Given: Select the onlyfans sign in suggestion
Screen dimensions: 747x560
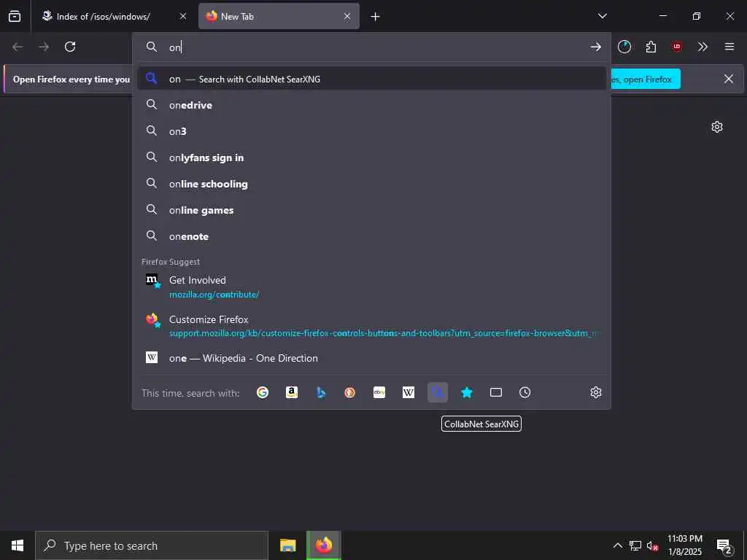Looking at the screenshot, I should 371,157.
